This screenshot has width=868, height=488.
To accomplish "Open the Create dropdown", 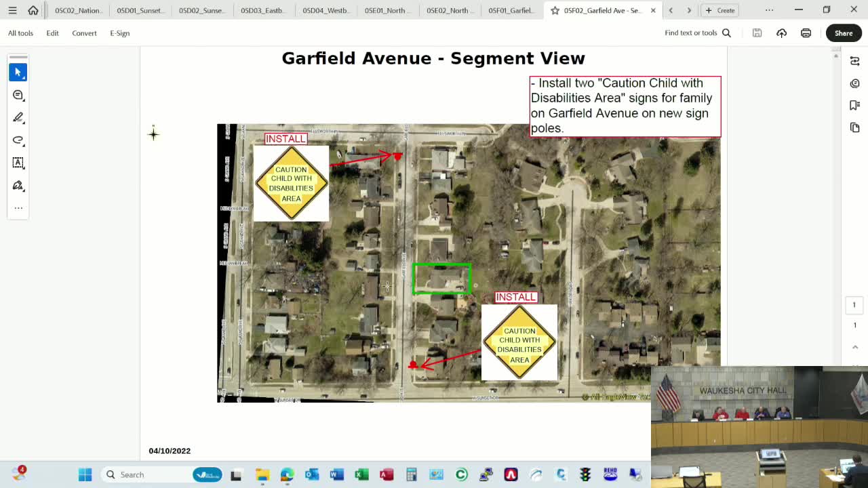I will 719,10.
